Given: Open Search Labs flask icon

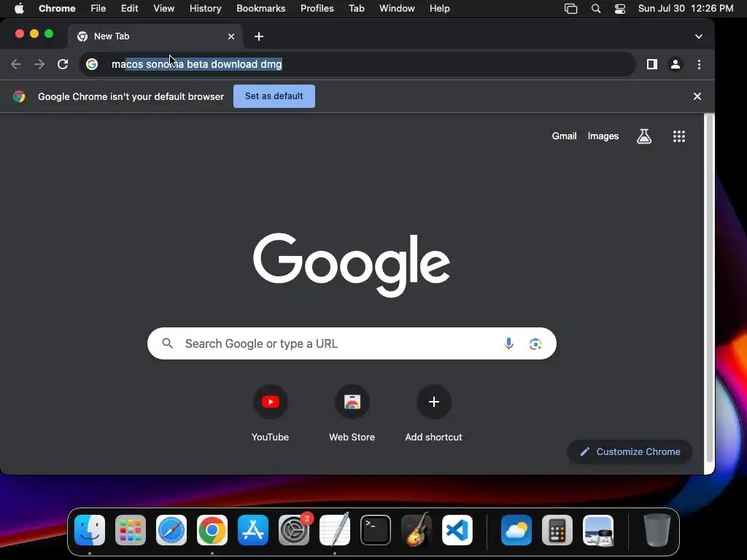Looking at the screenshot, I should point(644,136).
